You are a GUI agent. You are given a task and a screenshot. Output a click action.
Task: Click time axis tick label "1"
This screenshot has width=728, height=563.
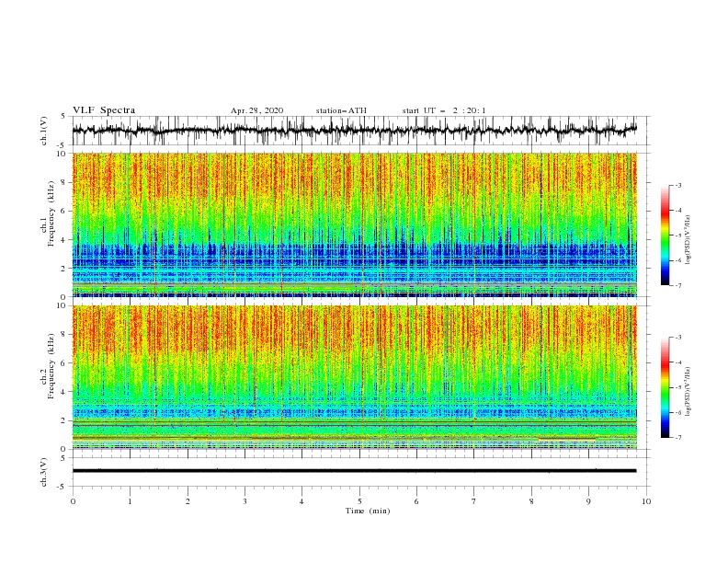pyautogui.click(x=130, y=501)
